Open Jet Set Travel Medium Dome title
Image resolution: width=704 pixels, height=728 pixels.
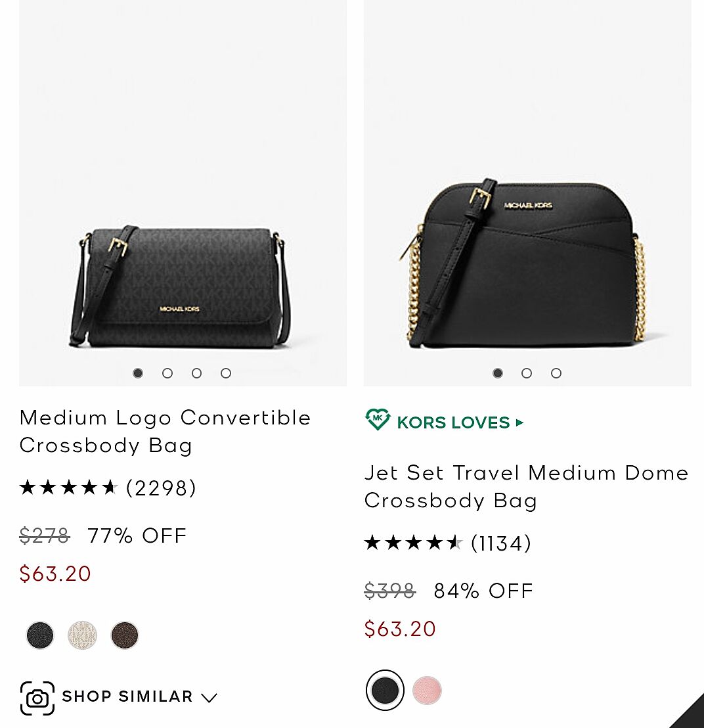[526, 486]
